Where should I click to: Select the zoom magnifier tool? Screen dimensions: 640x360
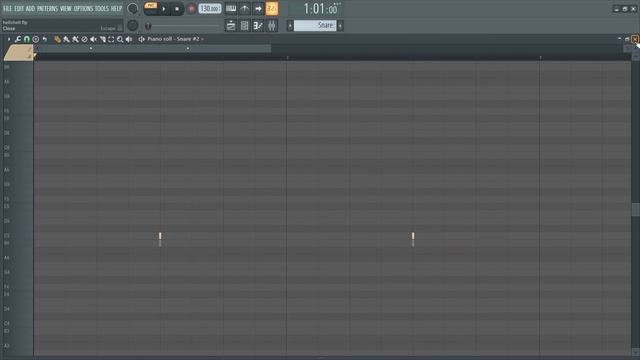tap(120, 39)
